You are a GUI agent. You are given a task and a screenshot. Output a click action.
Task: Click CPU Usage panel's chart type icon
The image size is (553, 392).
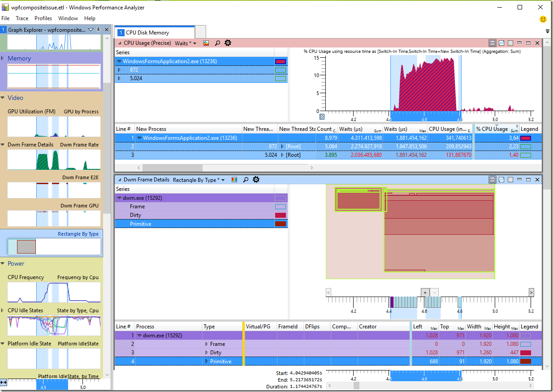(x=206, y=43)
